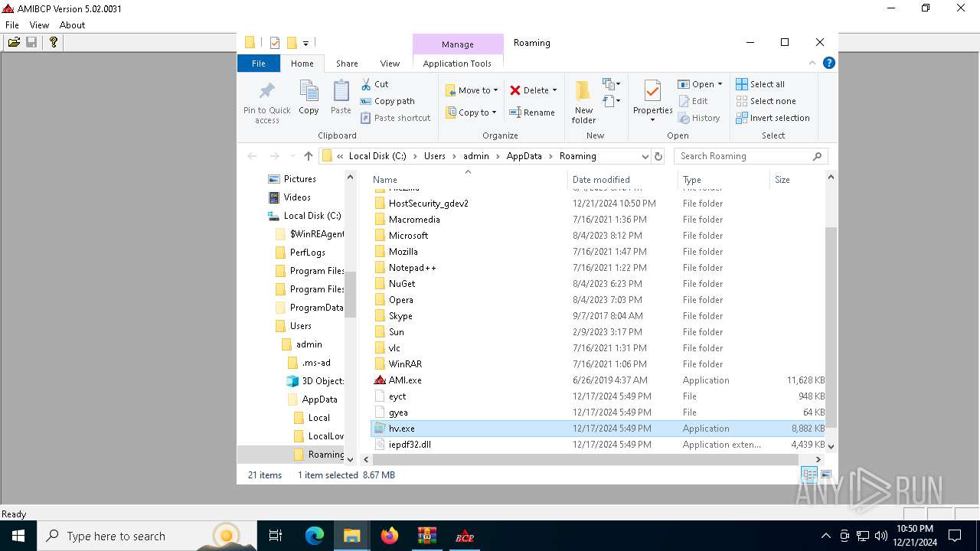Click Select all

tap(760, 84)
